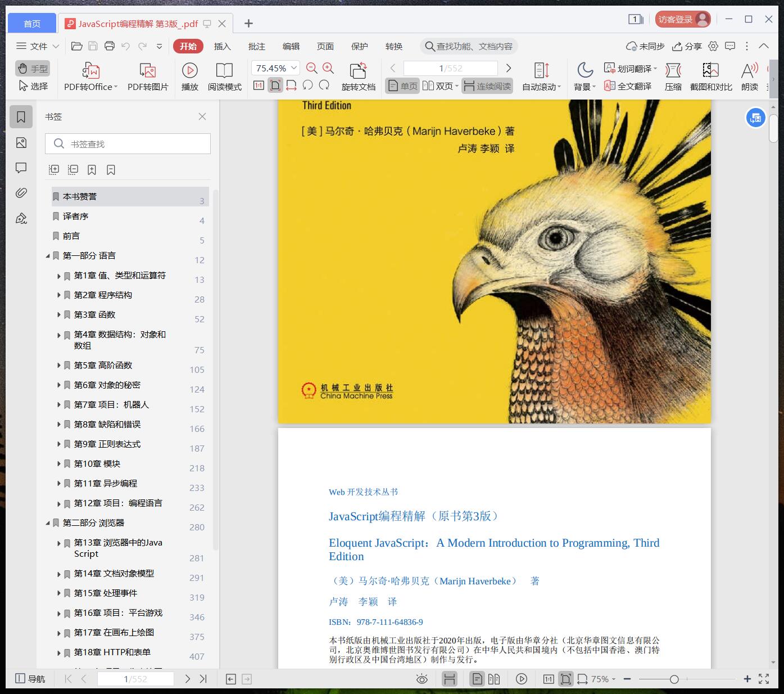Toggle eye protection mode in status bar
784x694 pixels.
(x=422, y=679)
